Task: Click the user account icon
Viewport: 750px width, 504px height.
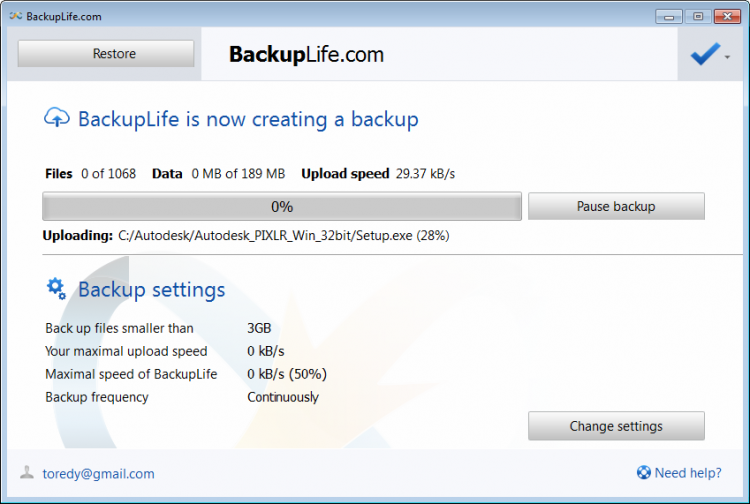Action: 26,473
